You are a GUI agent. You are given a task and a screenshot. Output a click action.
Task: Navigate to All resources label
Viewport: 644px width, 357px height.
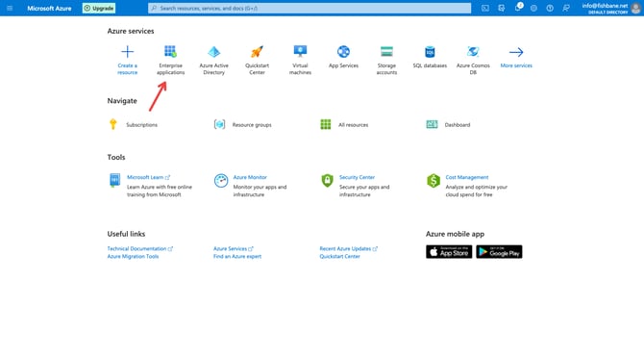coord(353,125)
